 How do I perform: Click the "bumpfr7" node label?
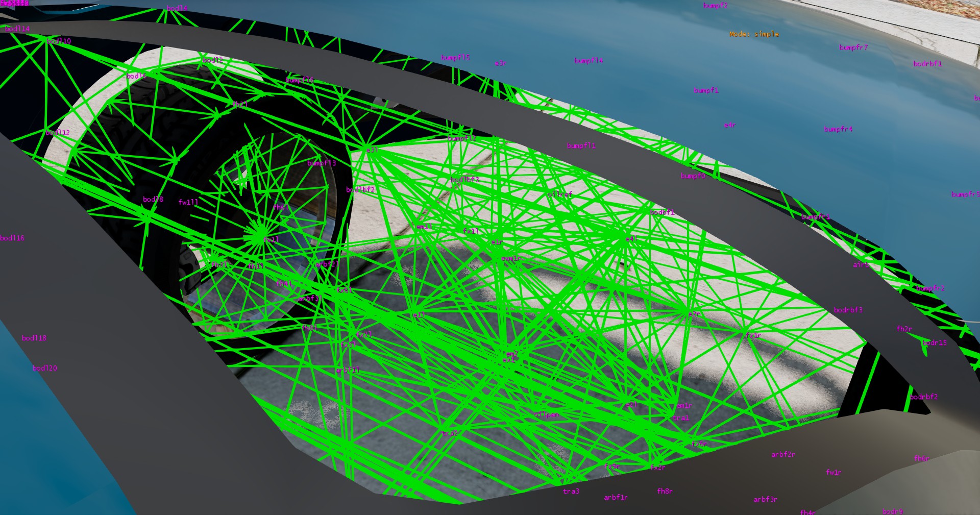click(853, 47)
